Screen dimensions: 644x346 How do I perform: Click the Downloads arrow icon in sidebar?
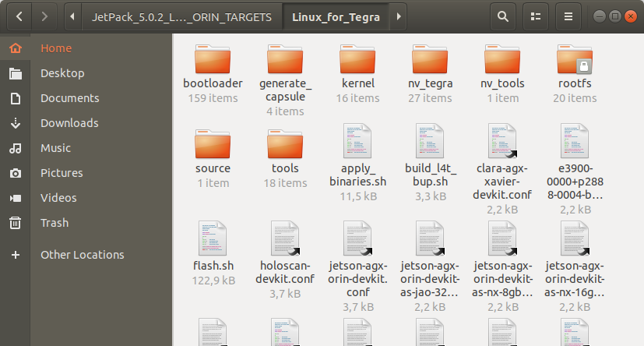click(16, 123)
